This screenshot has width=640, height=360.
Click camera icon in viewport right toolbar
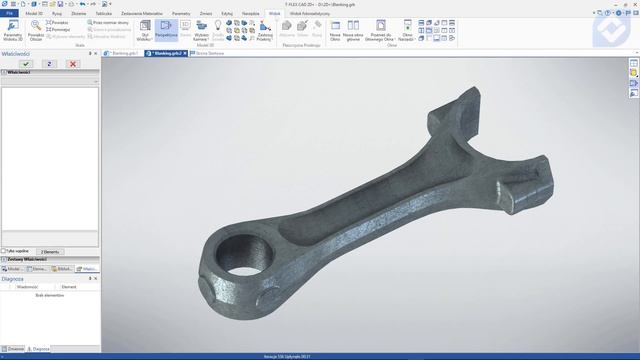(633, 83)
